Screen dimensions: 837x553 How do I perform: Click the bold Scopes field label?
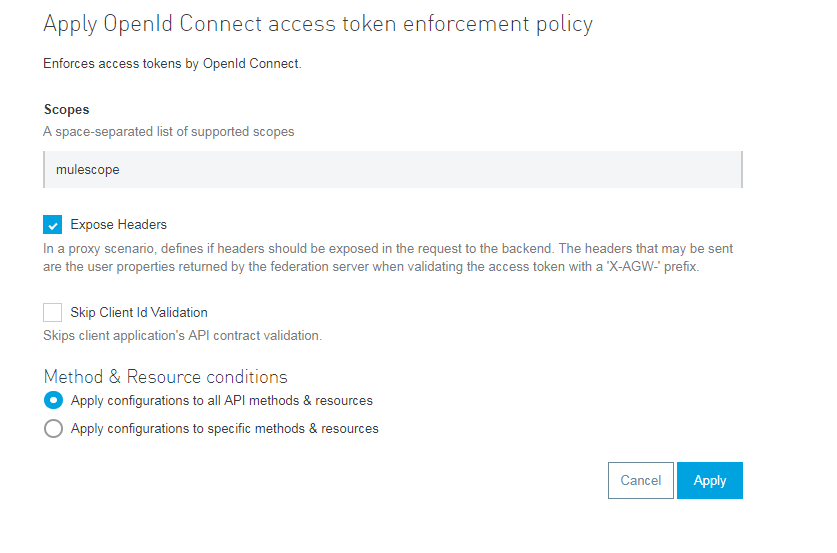click(67, 110)
